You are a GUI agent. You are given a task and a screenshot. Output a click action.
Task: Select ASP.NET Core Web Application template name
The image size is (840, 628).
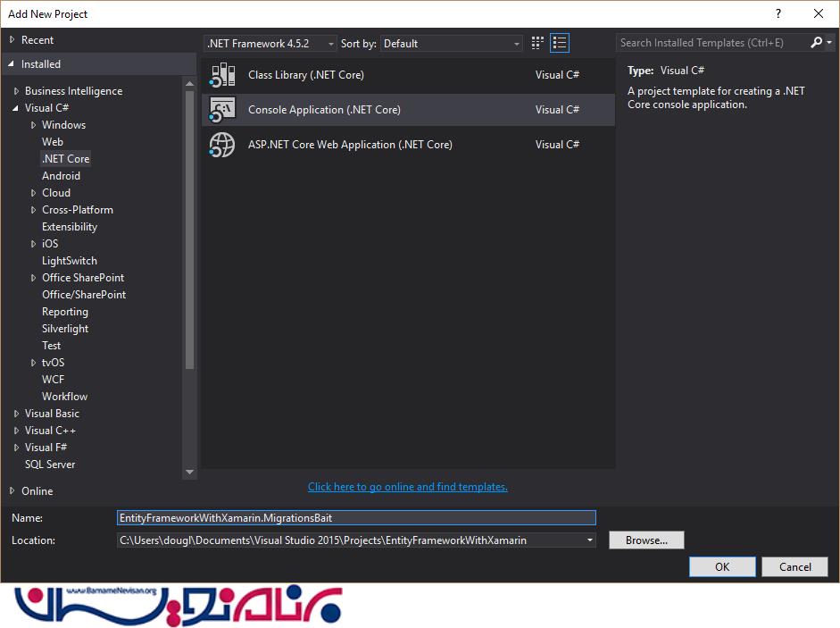coord(350,145)
